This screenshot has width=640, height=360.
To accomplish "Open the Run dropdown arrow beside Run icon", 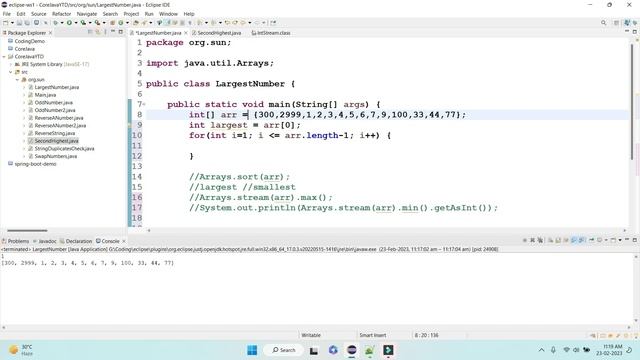I will (x=76, y=23).
